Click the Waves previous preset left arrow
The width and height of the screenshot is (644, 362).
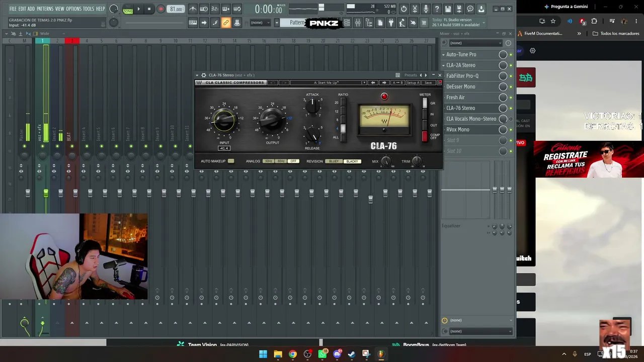click(x=373, y=82)
